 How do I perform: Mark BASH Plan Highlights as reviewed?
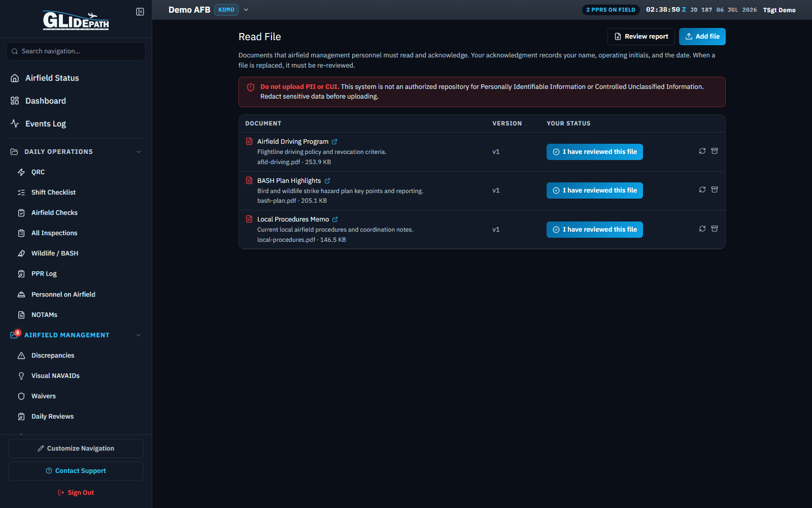pos(595,190)
